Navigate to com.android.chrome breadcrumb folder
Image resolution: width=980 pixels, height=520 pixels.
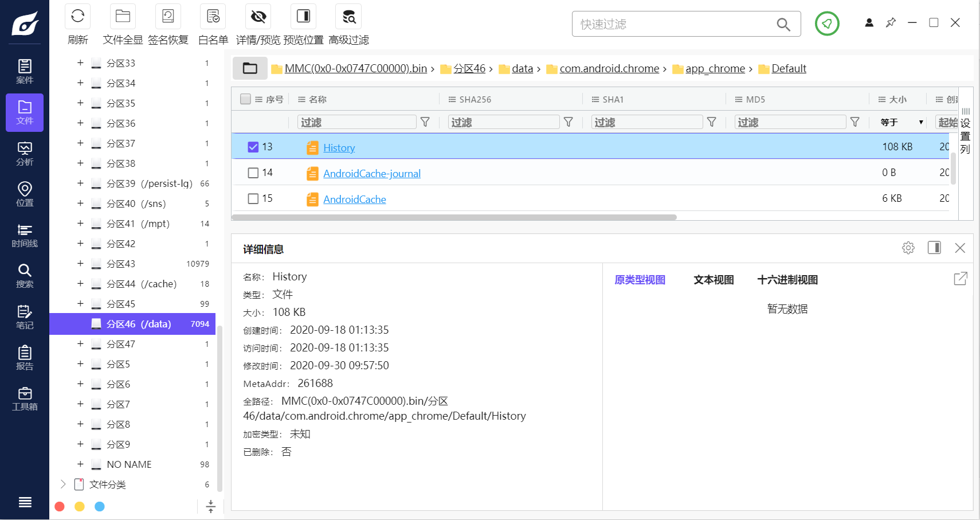(x=609, y=69)
